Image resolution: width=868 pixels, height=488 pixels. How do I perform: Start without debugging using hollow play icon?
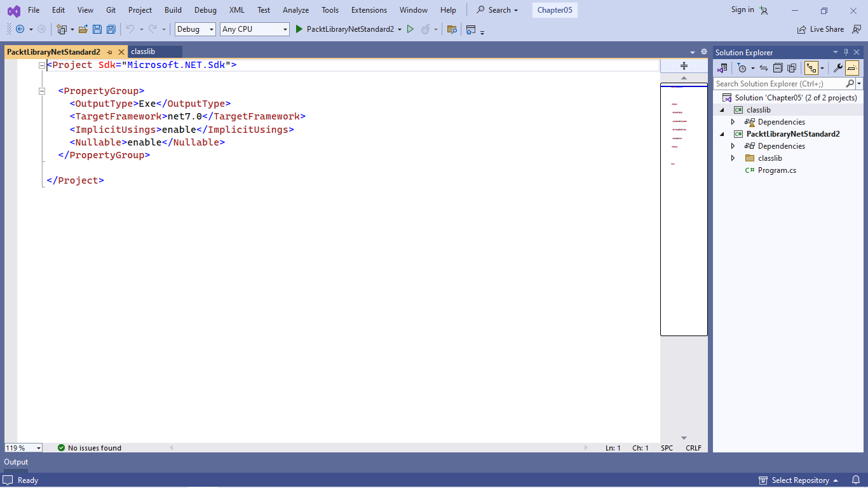[x=410, y=29]
